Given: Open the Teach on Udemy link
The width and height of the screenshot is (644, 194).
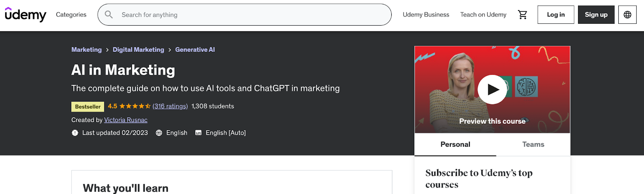Looking at the screenshot, I should (x=483, y=15).
